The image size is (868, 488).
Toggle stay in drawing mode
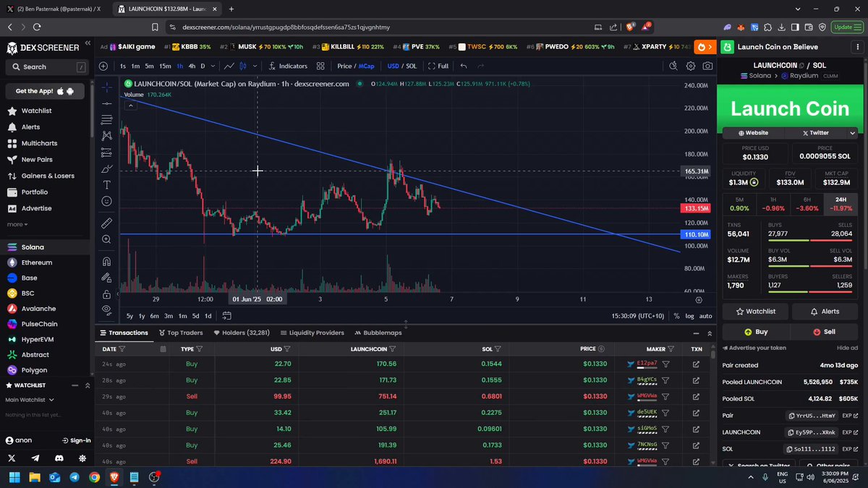(106, 277)
